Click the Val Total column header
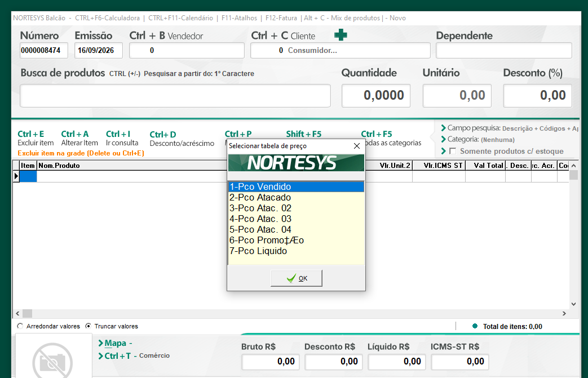 (x=485, y=166)
